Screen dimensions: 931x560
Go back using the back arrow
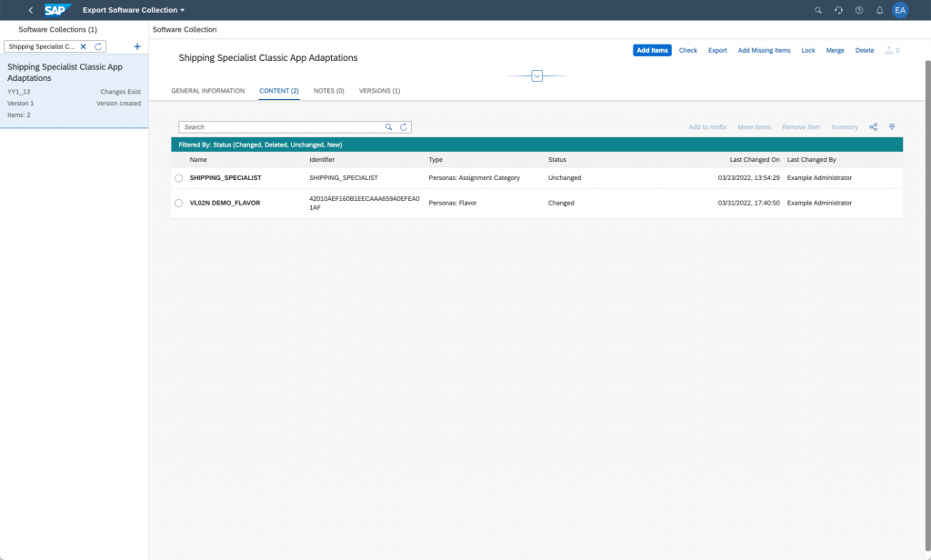click(31, 10)
